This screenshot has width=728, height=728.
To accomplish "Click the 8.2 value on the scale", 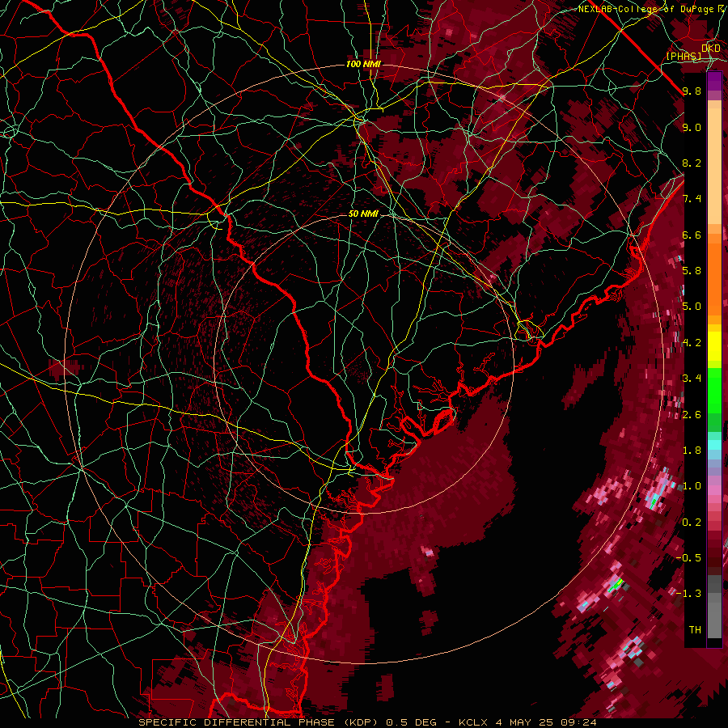I will click(x=692, y=163).
